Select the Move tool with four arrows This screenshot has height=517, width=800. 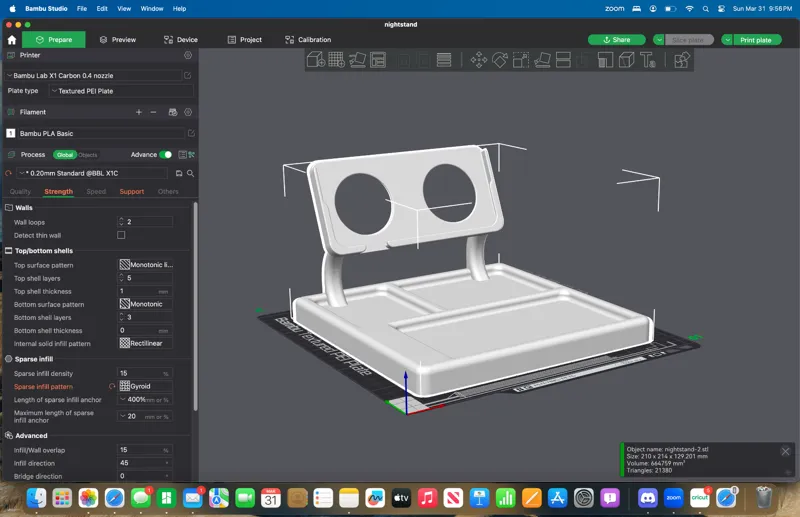tap(479, 60)
